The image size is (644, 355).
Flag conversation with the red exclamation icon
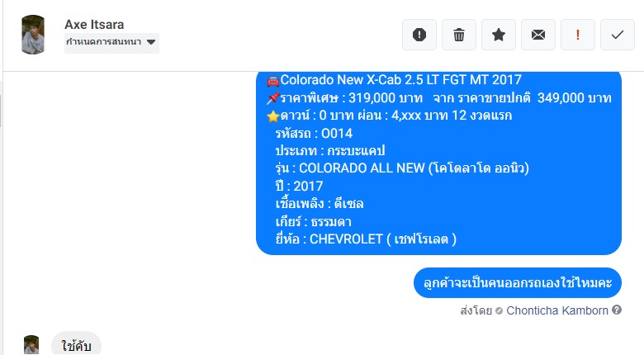[x=577, y=35]
